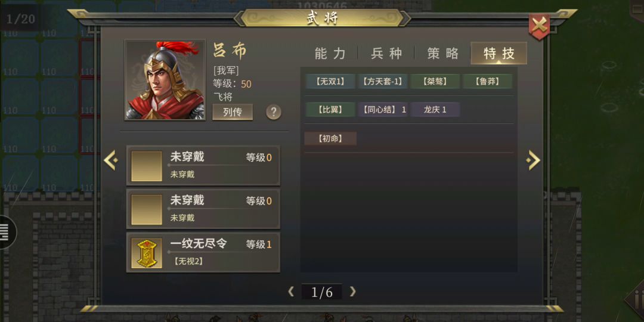The width and height of the screenshot is (644, 322).
Task: Select the 龙庆 1 skill tag
Action: tap(435, 110)
